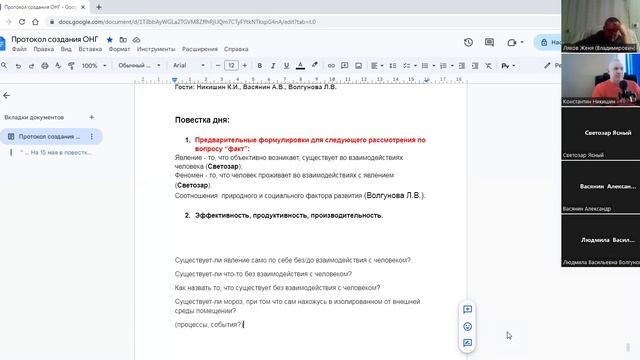The width and height of the screenshot is (640, 360).
Task: Open options for Протокол создания tab
Action: (x=91, y=137)
